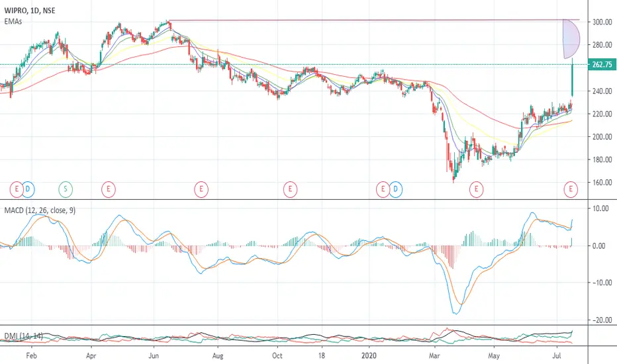The image size is (617, 364).
Task: Click the earnings E marker left of Feb
Action: click(x=17, y=189)
